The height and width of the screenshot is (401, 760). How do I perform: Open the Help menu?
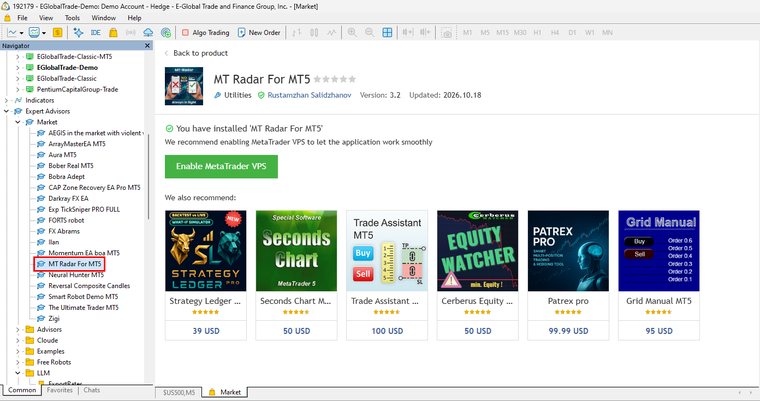tap(134, 18)
